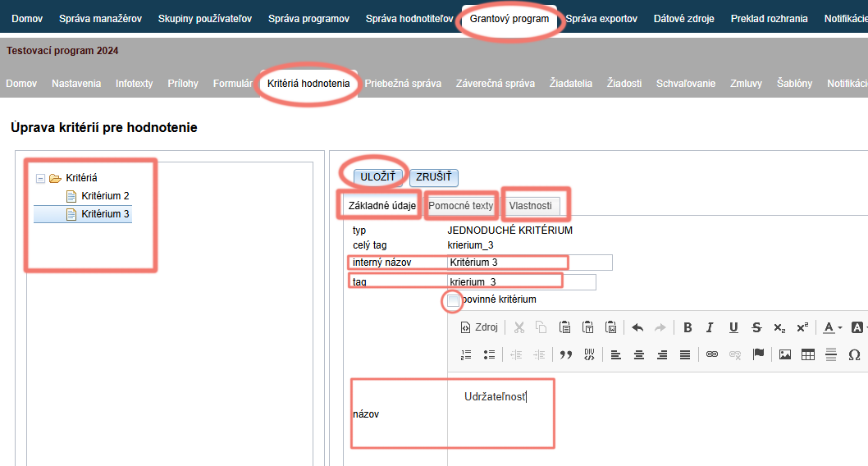
Task: Click the paste icon
Action: click(x=564, y=327)
